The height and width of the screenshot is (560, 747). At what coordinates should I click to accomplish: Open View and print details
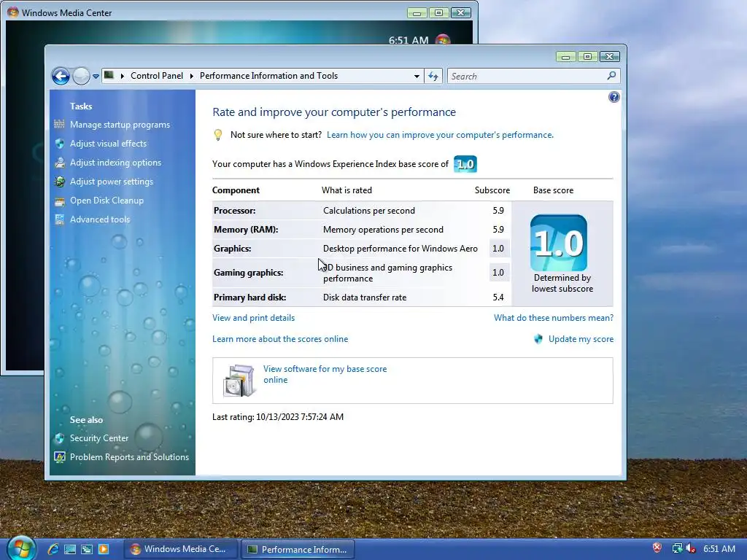click(x=253, y=318)
